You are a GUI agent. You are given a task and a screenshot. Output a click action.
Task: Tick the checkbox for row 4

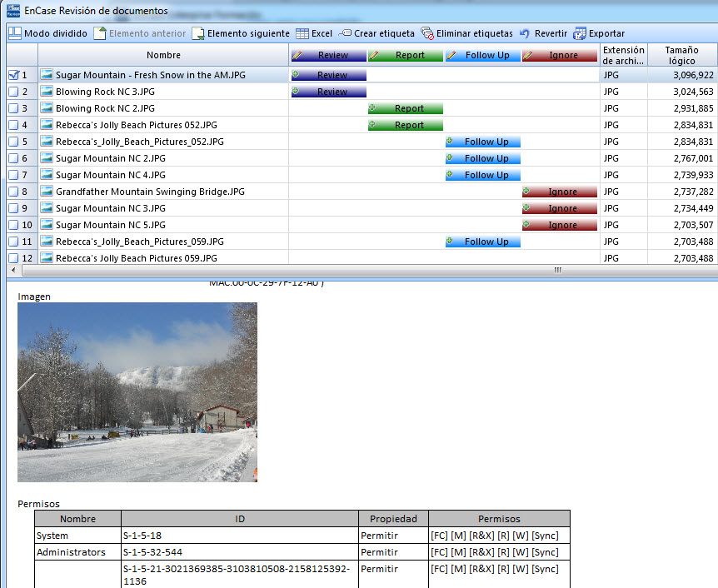tap(13, 125)
